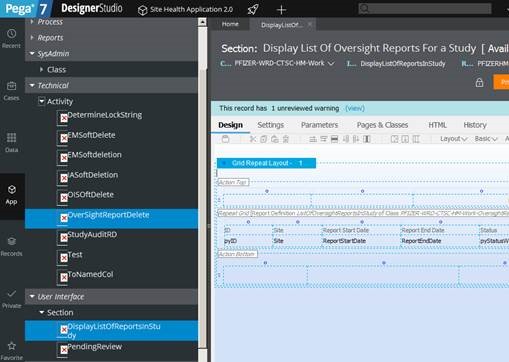Select the ReportStartDate grid cell
509x362 pixels.
coord(344,241)
